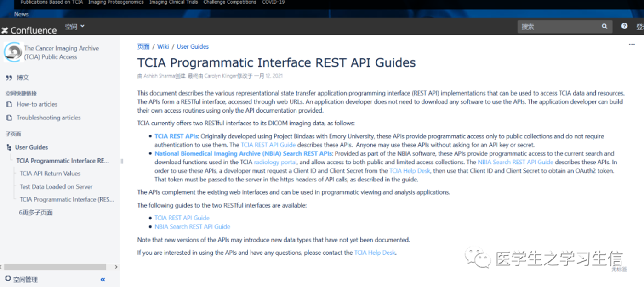The height and width of the screenshot is (287, 644).
Task: Click the 页面 breadcrumb
Action: coord(143,46)
